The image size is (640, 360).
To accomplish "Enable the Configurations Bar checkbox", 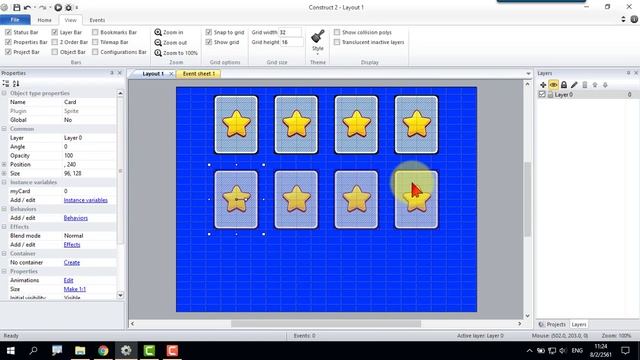I will pyautogui.click(x=95, y=52).
